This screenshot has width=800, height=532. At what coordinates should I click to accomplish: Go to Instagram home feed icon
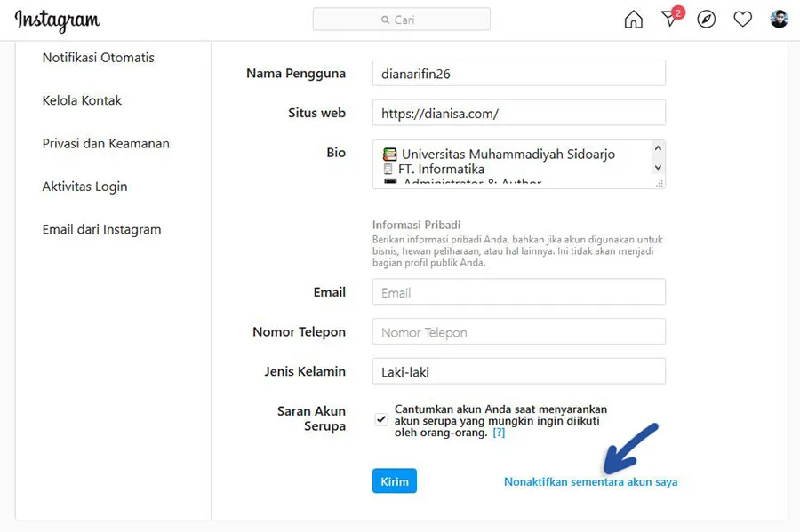633,20
